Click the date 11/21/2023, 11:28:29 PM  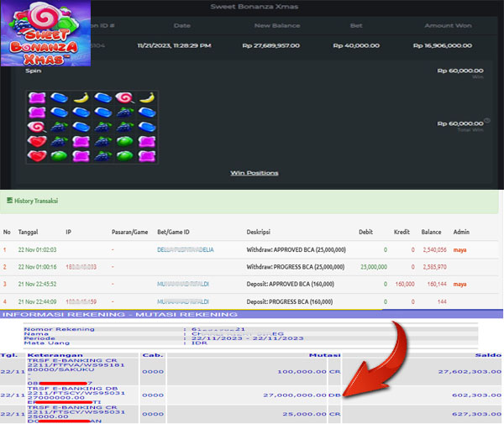pos(174,45)
